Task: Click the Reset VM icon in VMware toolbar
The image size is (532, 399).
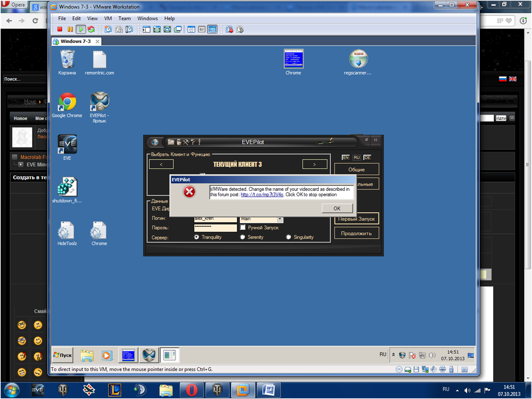Action: (x=91, y=29)
